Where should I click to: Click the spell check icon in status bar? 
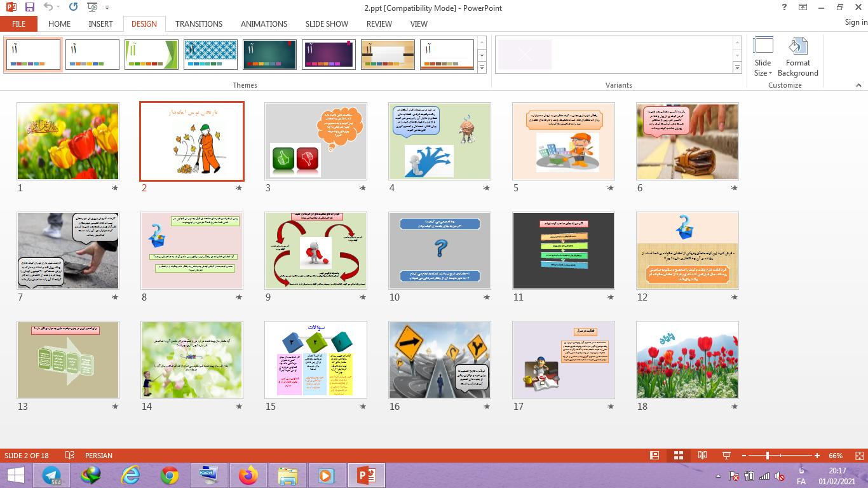pyautogui.click(x=70, y=456)
